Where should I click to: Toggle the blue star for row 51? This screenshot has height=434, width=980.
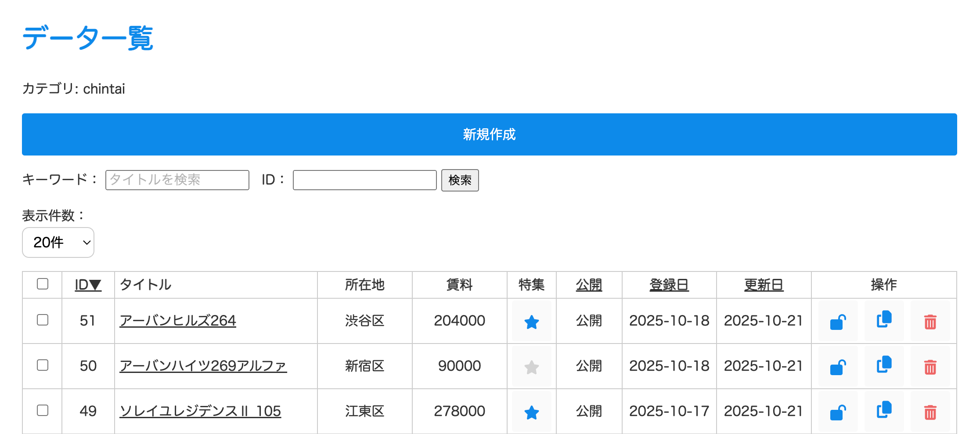click(531, 322)
